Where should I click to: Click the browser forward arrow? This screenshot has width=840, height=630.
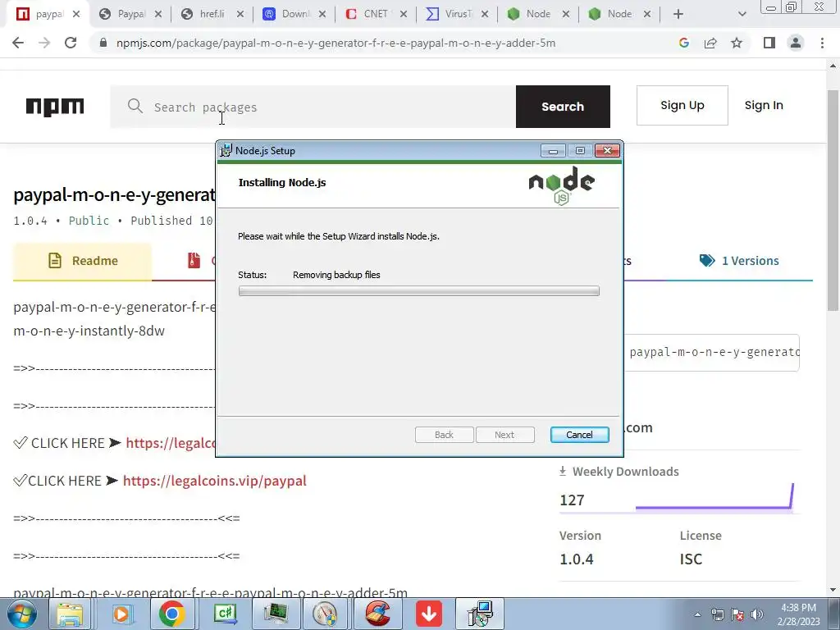[44, 43]
